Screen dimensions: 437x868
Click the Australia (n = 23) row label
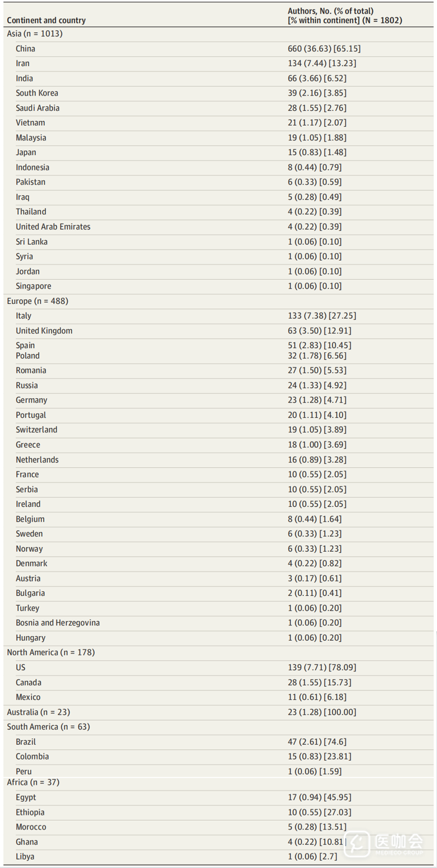click(x=38, y=712)
